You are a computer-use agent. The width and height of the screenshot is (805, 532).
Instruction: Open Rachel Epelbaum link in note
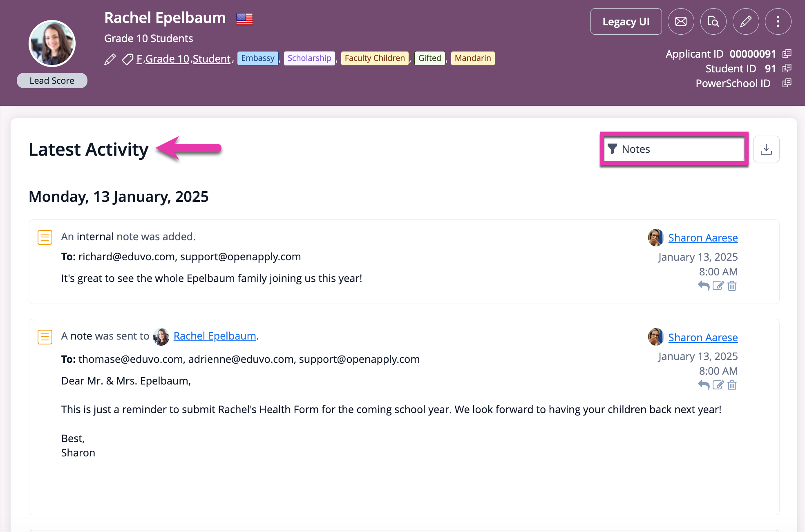(x=215, y=336)
